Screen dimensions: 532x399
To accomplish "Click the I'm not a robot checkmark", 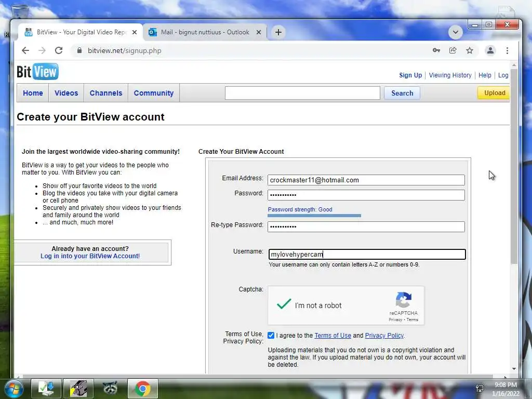I will click(284, 304).
